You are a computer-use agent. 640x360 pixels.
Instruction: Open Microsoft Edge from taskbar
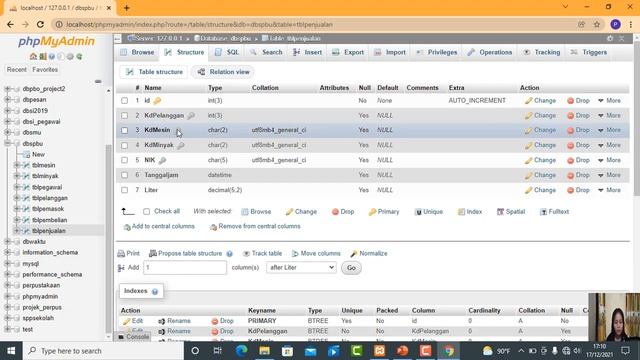coord(242,351)
